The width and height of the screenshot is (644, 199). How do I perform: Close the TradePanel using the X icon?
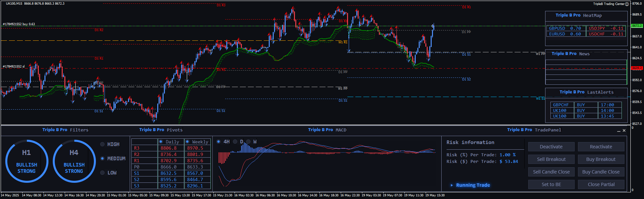click(624, 130)
